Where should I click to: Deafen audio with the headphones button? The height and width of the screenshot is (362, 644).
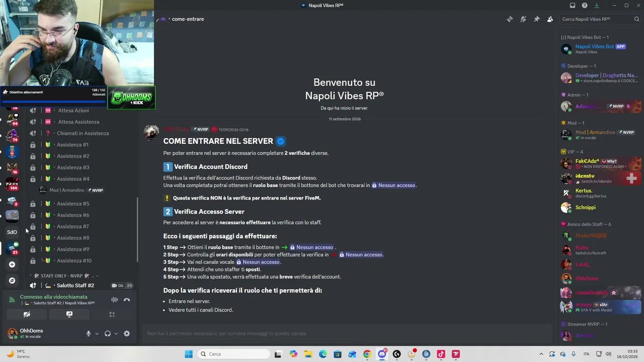coord(107,333)
